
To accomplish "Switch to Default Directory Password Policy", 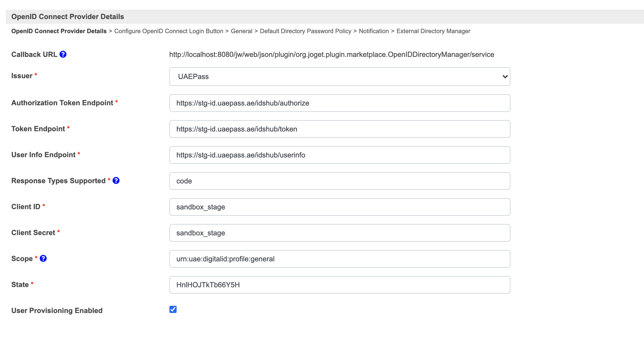I will [x=305, y=31].
